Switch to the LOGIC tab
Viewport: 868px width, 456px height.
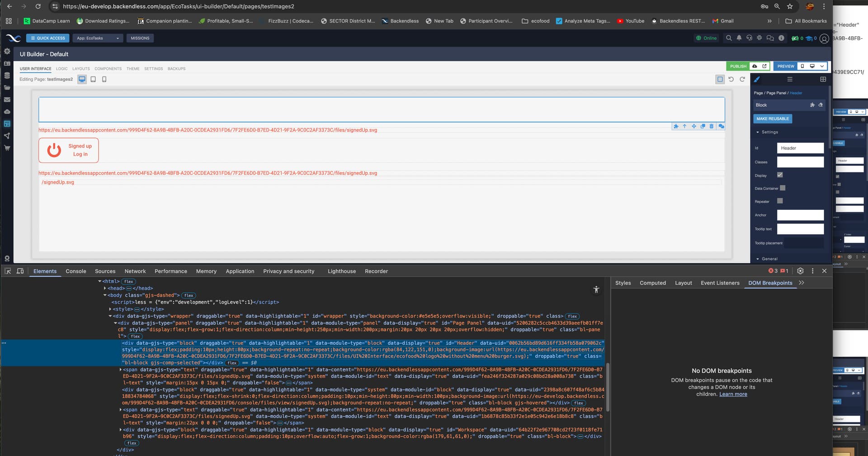61,69
